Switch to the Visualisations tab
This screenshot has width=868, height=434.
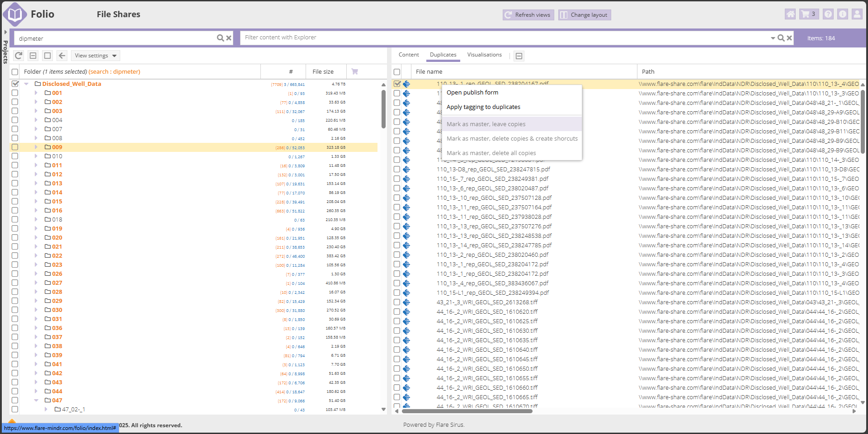pos(484,55)
